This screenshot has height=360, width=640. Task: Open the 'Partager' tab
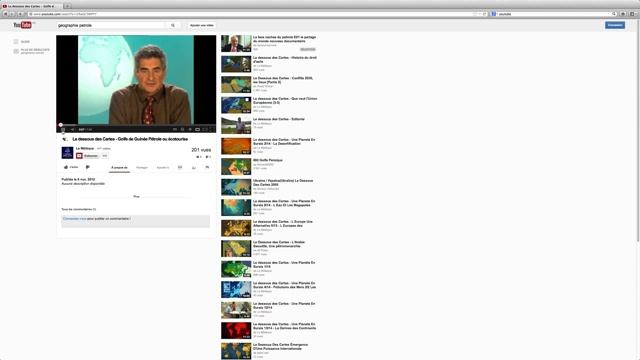pos(142,168)
